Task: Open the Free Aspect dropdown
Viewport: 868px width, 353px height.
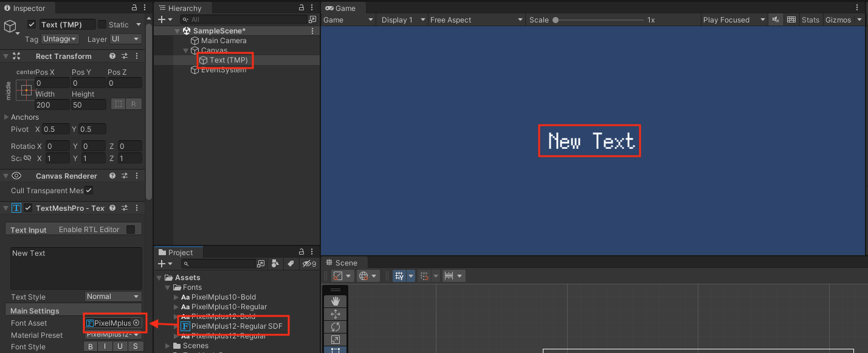Action: 476,19
